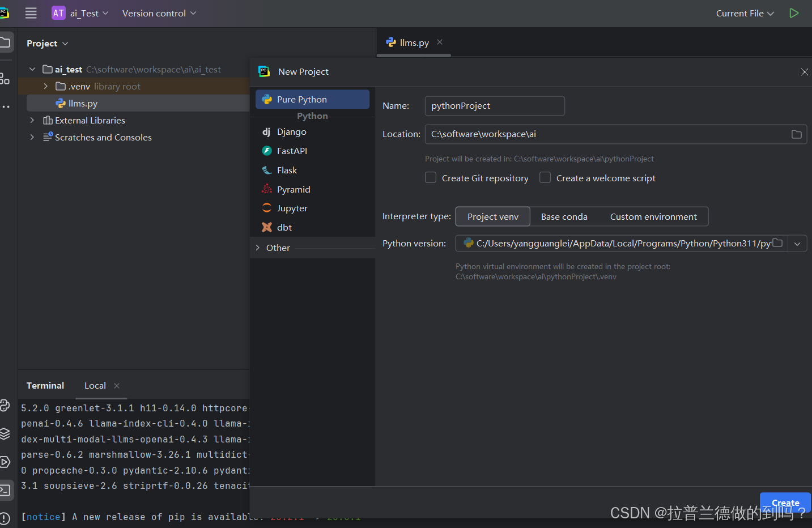The height and width of the screenshot is (528, 812).
Task: Choose Project venv interpreter type
Action: (493, 216)
